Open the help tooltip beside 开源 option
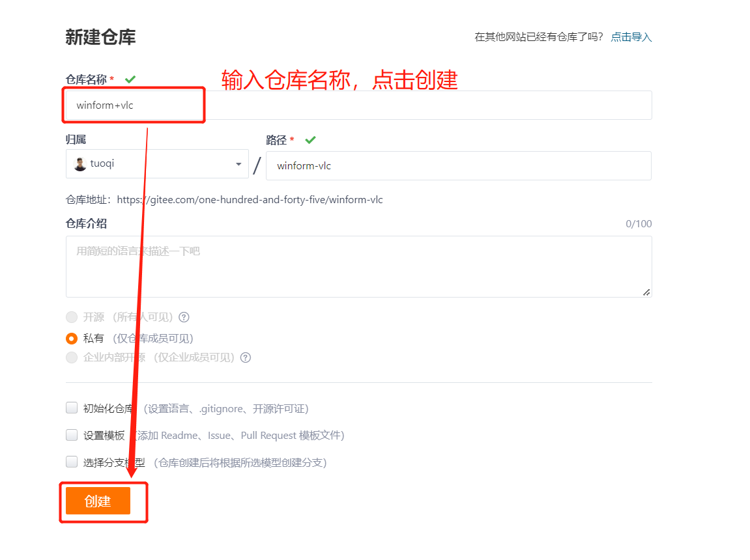Image resolution: width=750 pixels, height=560 pixels. [x=184, y=317]
